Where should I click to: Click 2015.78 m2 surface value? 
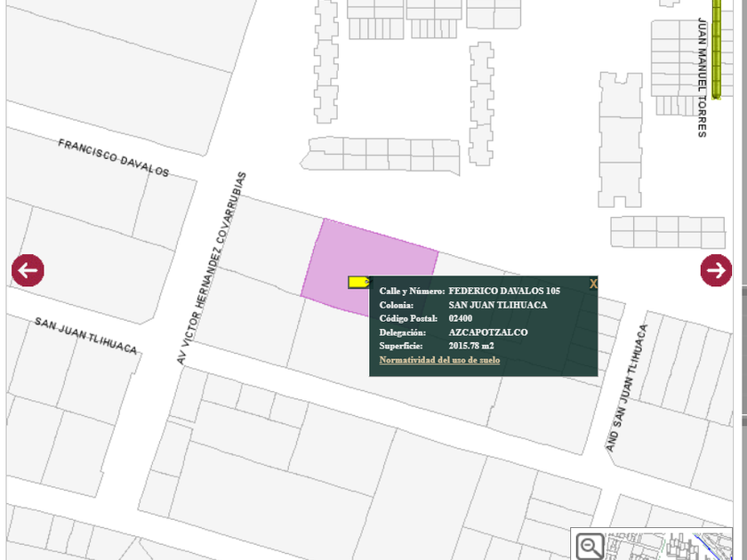[470, 346]
